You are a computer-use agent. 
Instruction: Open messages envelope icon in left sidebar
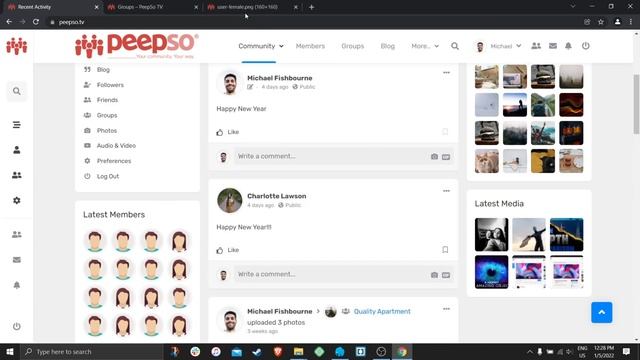tap(16, 260)
